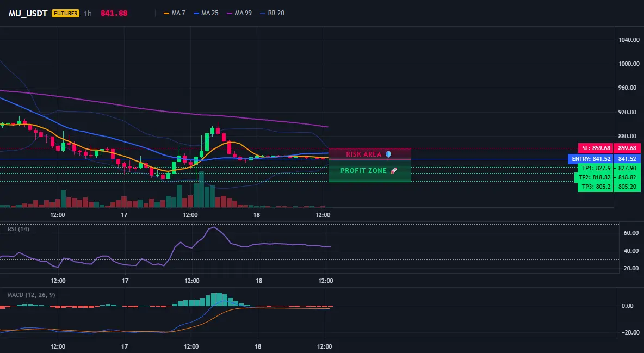Click the RSI 20.00 axis label
The width and height of the screenshot is (644, 353).
click(x=631, y=268)
